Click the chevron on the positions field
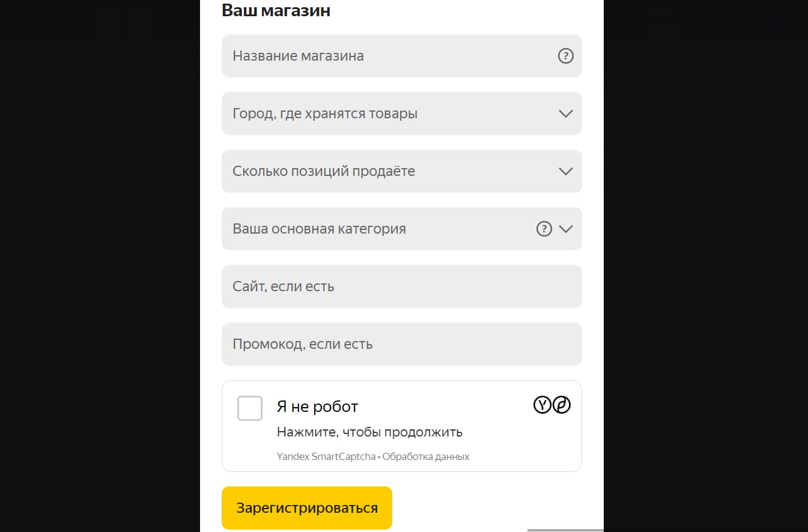Screen dimensions: 808x532 pyautogui.click(x=565, y=171)
